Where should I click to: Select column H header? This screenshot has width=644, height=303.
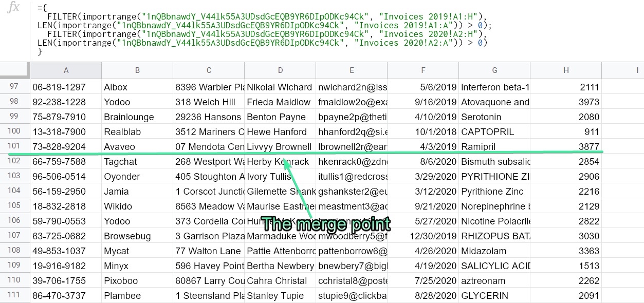tap(565, 70)
